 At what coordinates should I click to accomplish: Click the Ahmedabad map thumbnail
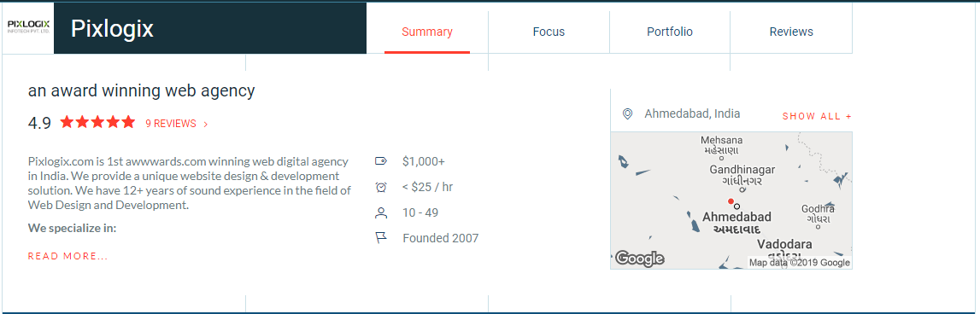(731, 201)
